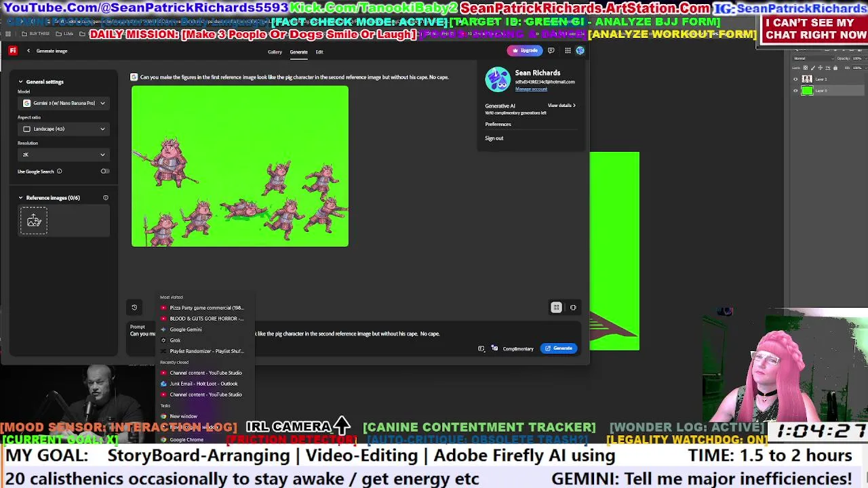Screen dimensions: 868x488
Task: Open the Manage account link
Action: click(531, 89)
